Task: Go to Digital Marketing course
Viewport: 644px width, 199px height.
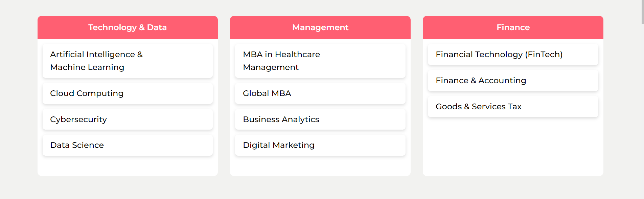Action: [x=320, y=145]
